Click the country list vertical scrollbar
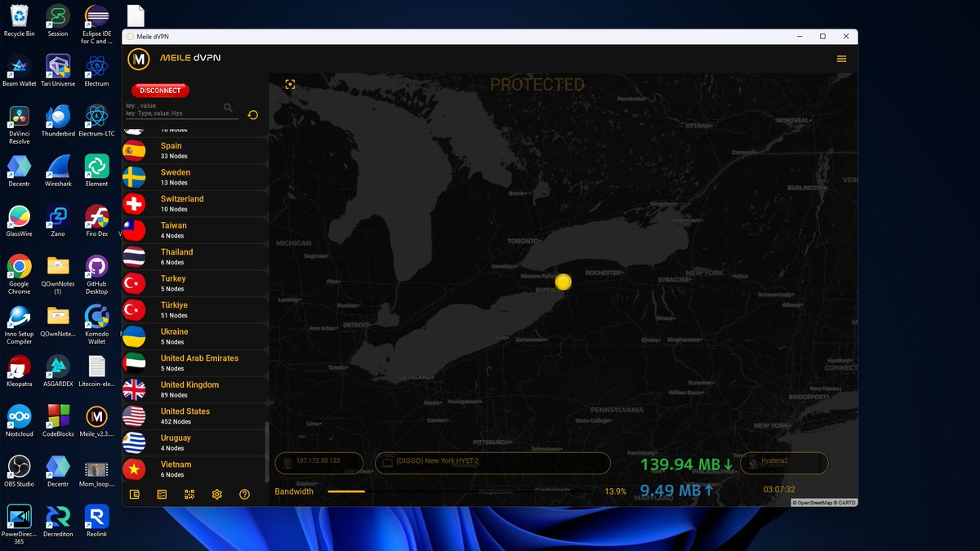 coord(266,451)
